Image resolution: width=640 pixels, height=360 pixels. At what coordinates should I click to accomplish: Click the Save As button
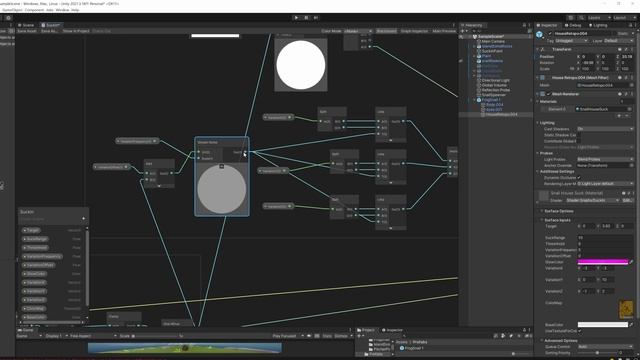coord(49,31)
